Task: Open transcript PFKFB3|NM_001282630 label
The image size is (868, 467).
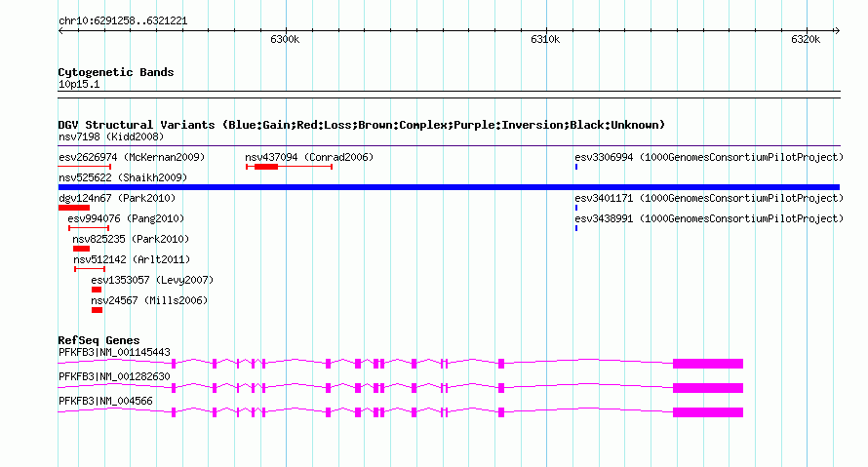Action: tap(114, 376)
